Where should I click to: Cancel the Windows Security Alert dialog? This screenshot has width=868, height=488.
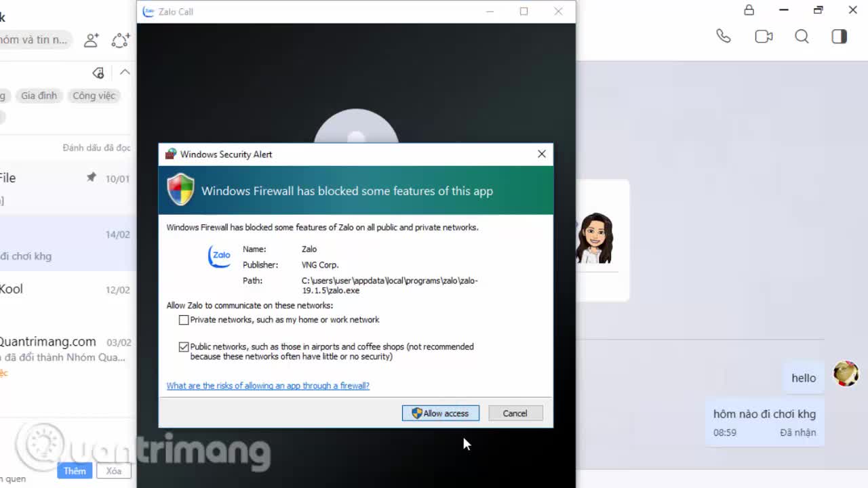(515, 413)
